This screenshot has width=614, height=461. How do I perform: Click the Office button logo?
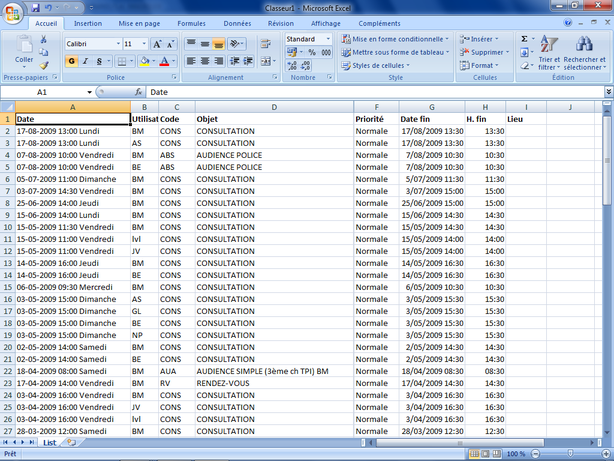pos(12,12)
